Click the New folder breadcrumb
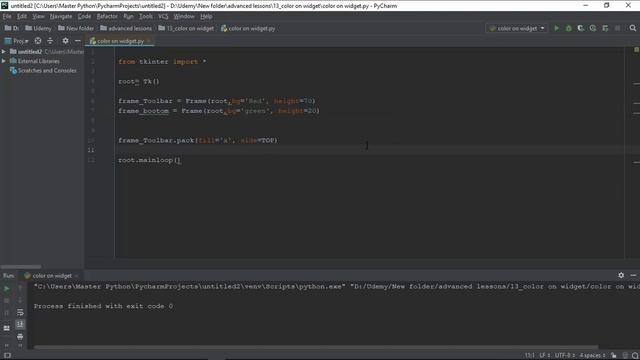This screenshot has height=360, width=640. 76,28
